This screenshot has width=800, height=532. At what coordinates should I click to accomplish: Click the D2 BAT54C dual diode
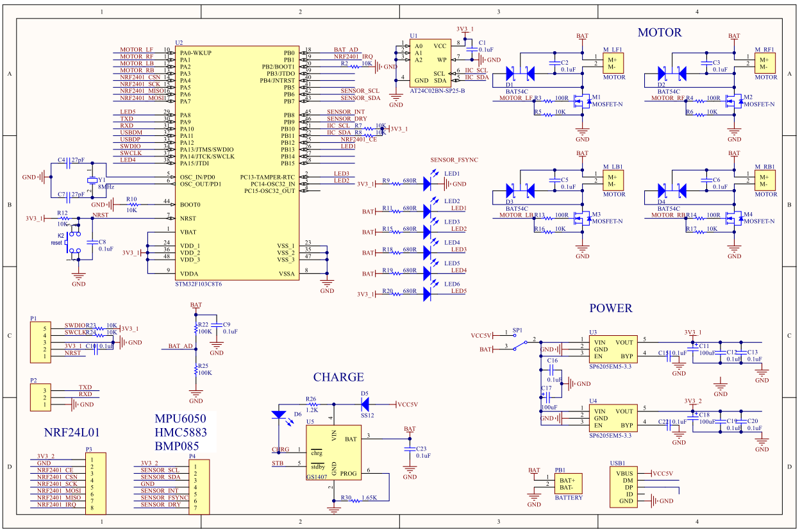(x=672, y=74)
